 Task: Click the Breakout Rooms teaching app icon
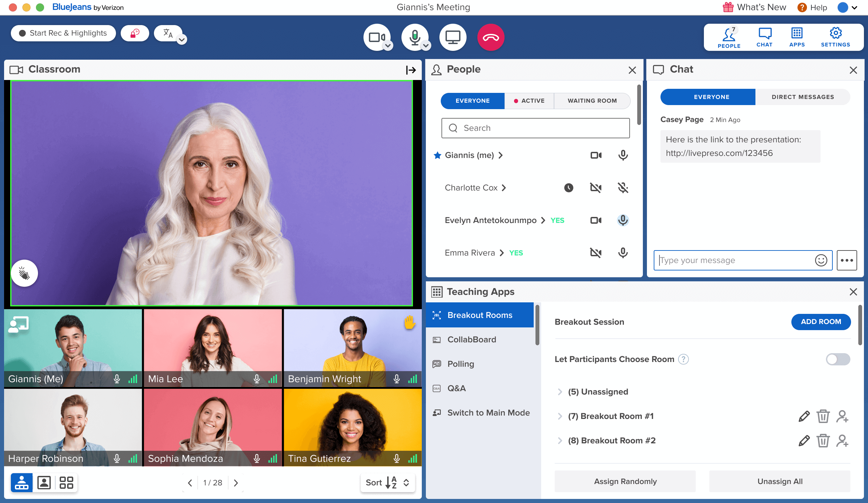coord(437,315)
